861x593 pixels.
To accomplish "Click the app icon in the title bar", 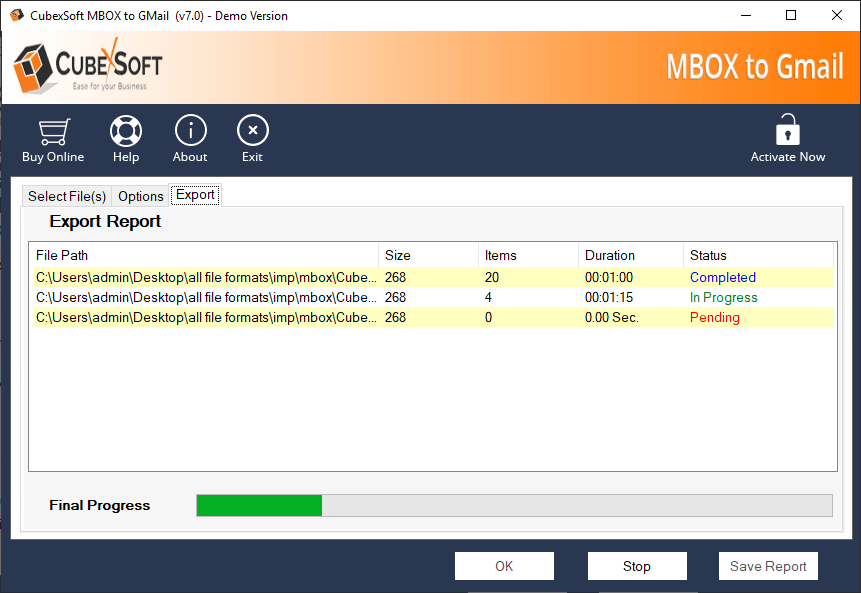I will tap(17, 16).
